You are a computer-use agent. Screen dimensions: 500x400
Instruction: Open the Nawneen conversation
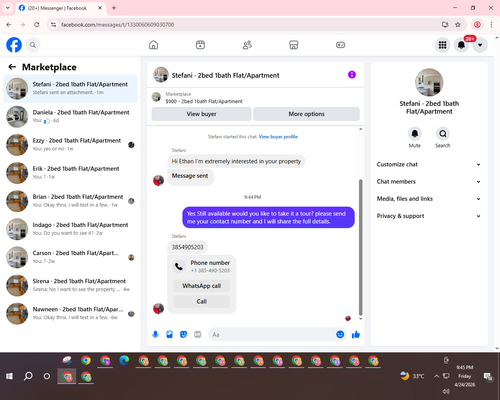tap(70, 314)
